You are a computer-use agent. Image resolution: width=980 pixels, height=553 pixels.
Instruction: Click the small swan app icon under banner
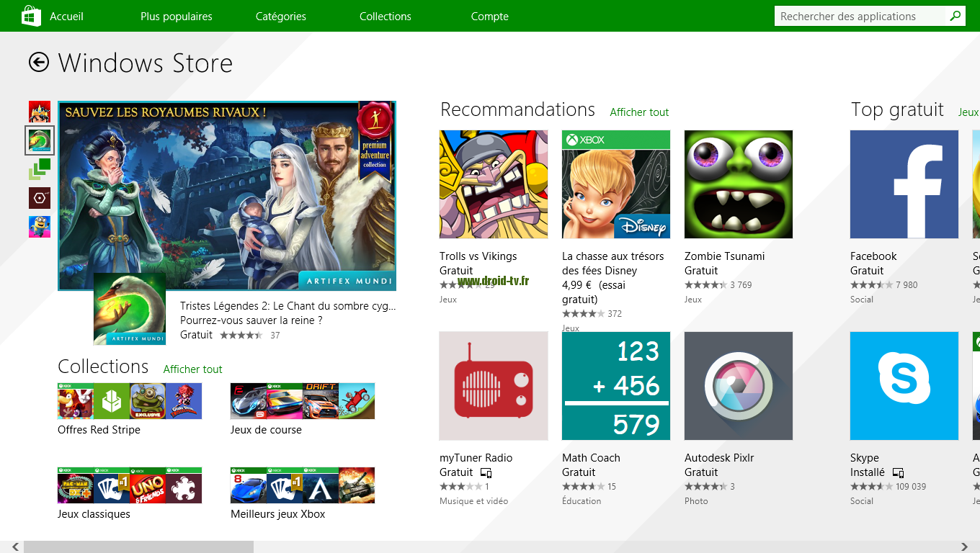tap(130, 309)
